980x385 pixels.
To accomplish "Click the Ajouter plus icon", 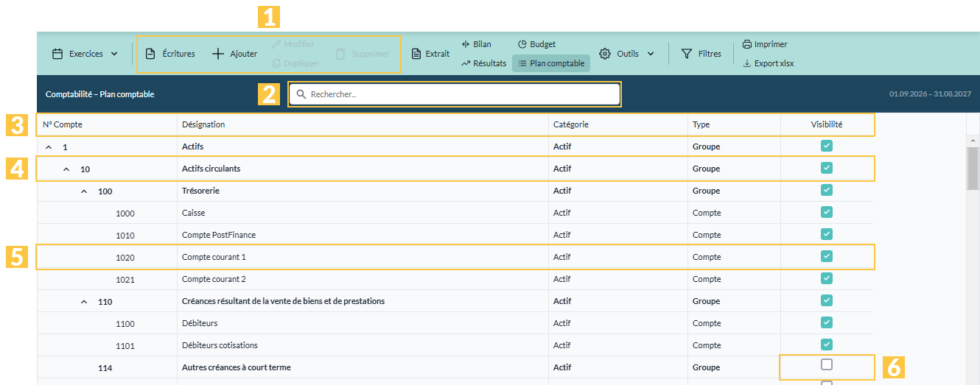I will 218,54.
